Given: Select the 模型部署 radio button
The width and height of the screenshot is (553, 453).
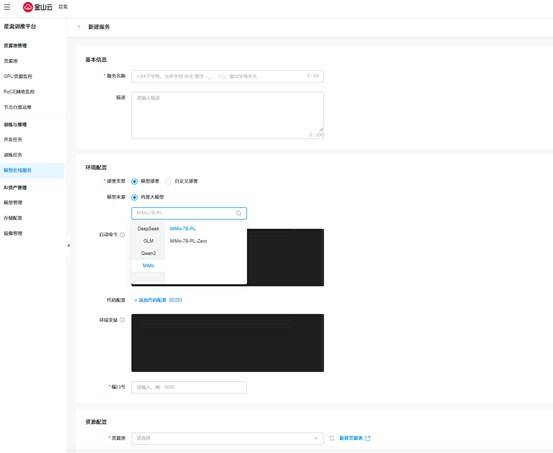Looking at the screenshot, I should point(134,181).
